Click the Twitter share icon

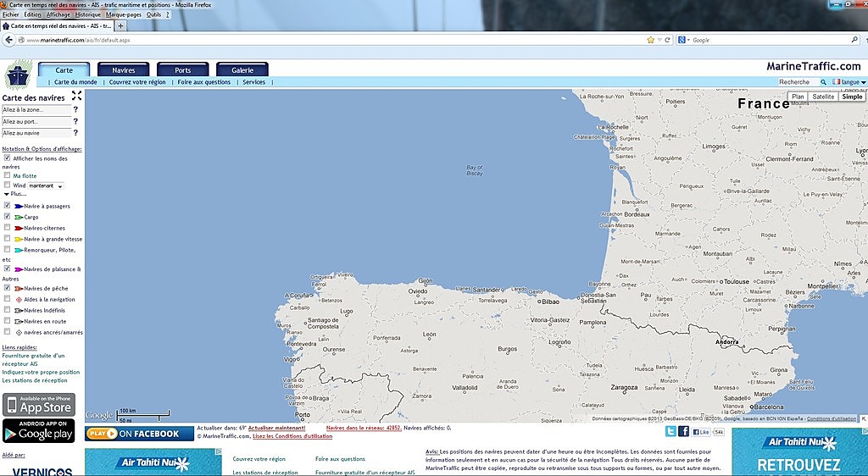670,431
